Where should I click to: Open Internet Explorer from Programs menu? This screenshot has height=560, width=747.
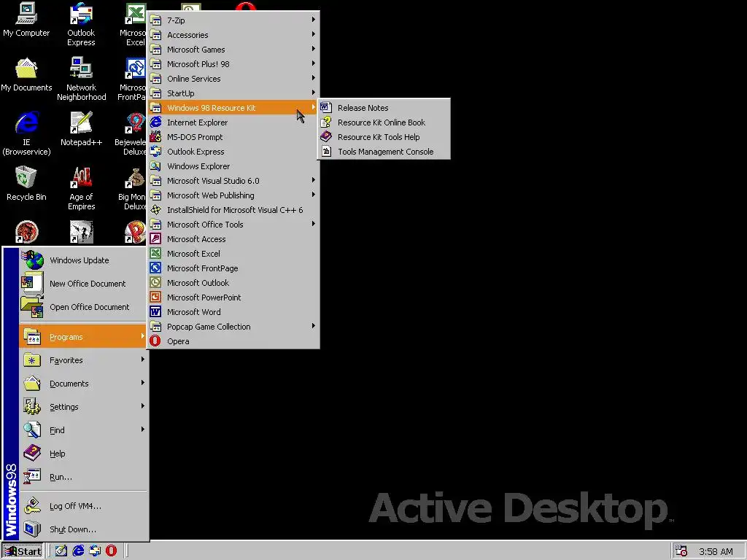[233, 122]
